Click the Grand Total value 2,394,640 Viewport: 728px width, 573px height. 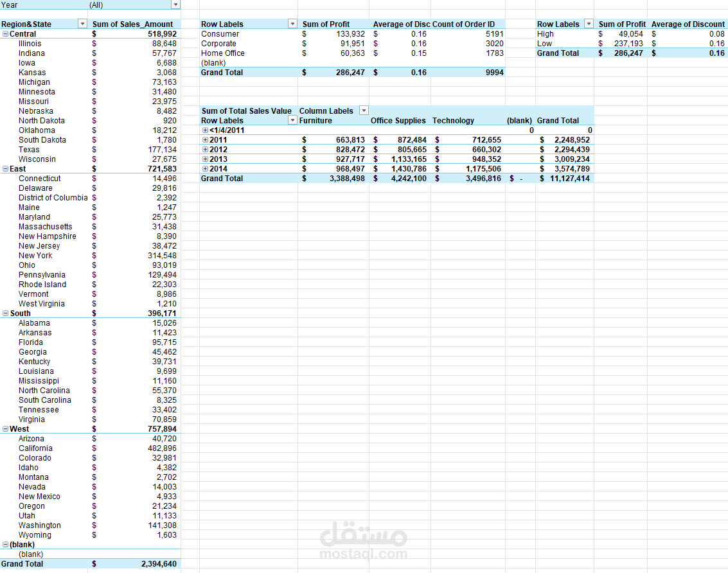[x=159, y=564]
